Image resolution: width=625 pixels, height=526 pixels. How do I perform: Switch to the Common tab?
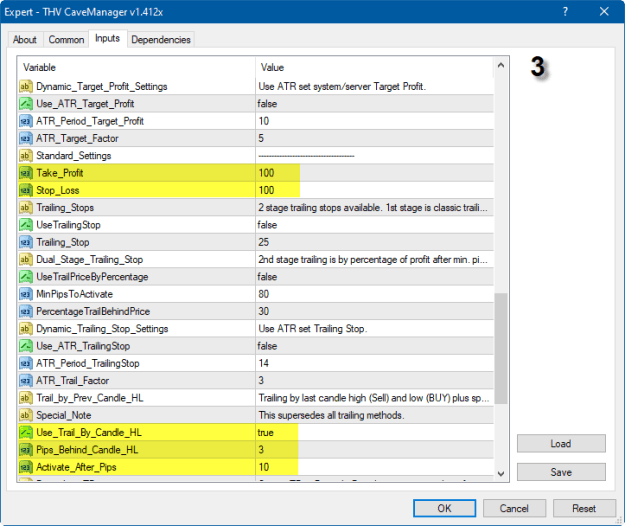click(66, 40)
